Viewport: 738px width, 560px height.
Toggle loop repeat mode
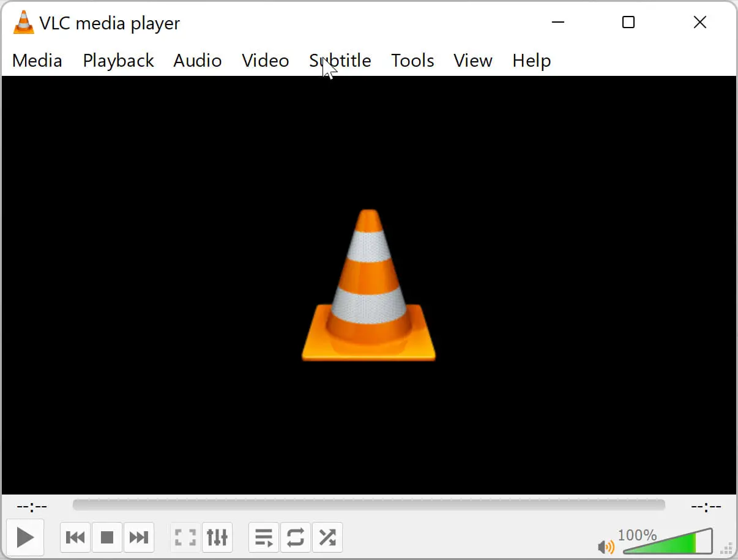296,538
